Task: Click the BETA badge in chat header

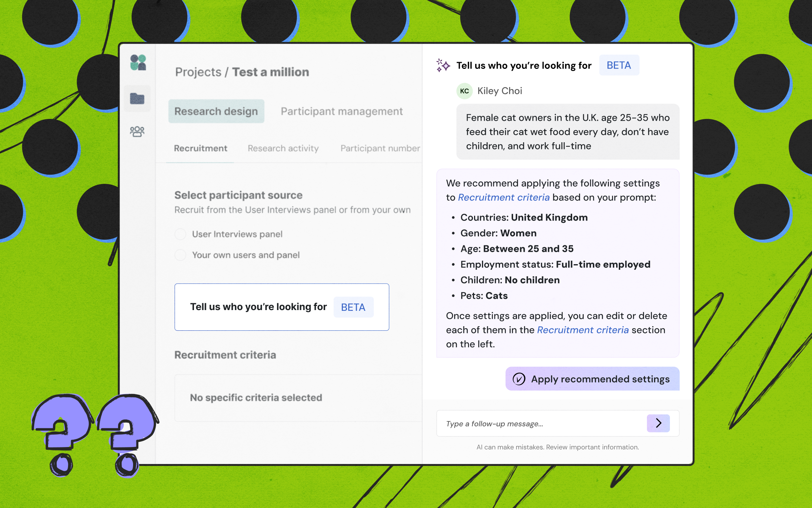Action: click(x=619, y=65)
